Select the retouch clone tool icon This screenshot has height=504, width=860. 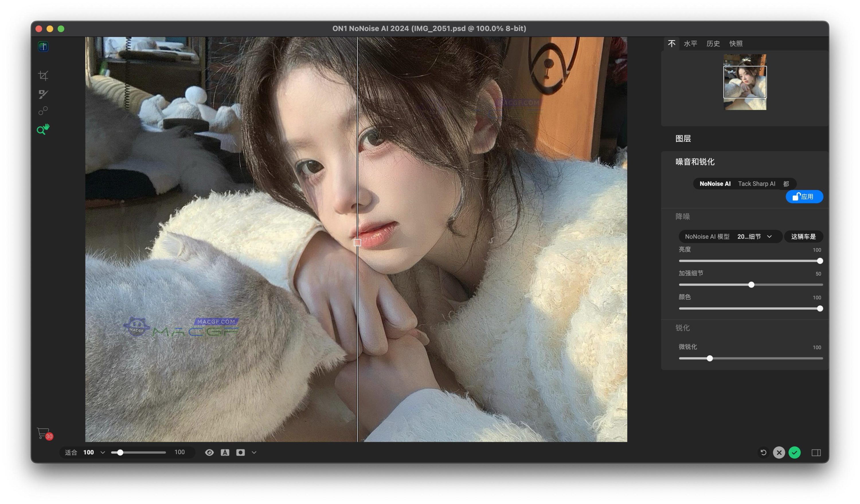pyautogui.click(x=43, y=111)
